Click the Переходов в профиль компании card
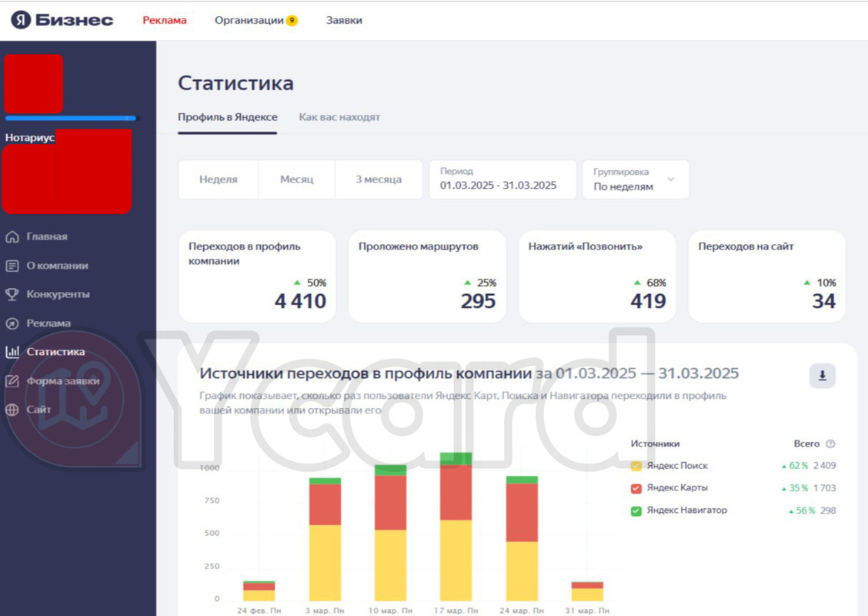868x616 pixels. (x=258, y=276)
